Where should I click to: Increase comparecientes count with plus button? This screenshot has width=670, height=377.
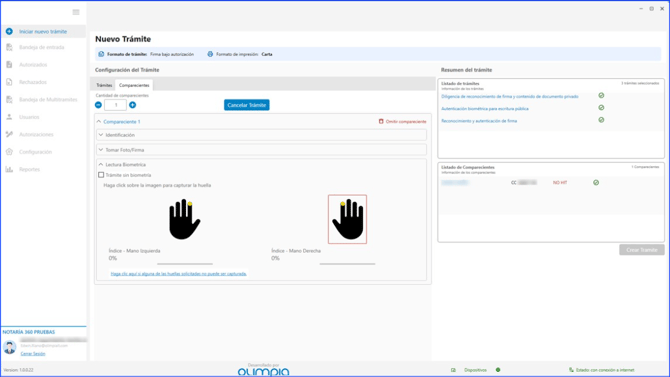[x=132, y=105]
